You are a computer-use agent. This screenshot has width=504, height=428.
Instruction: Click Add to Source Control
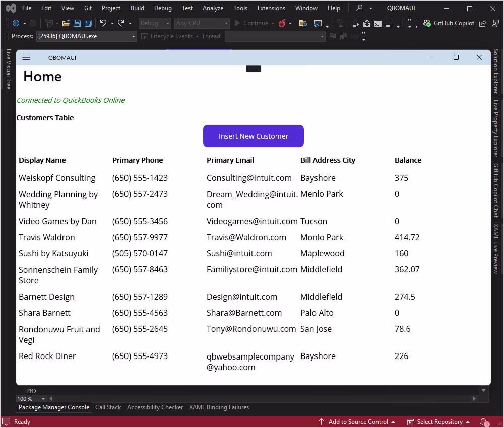point(356,422)
